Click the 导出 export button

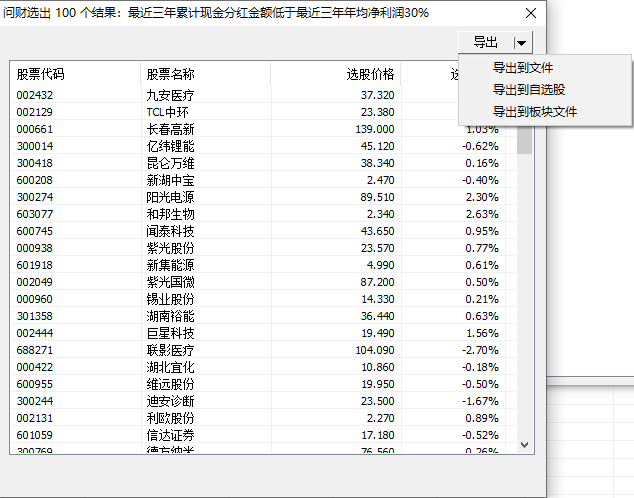[x=486, y=42]
